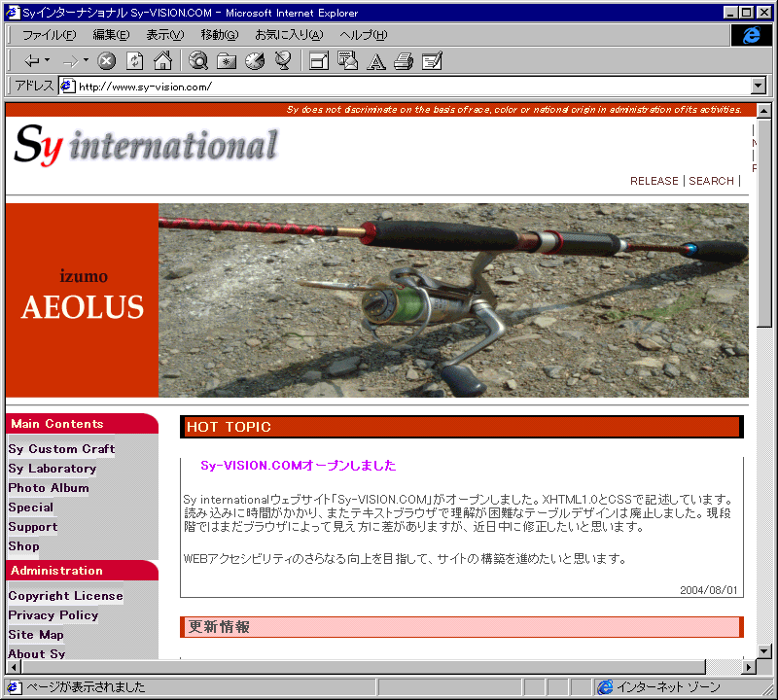Image resolution: width=778 pixels, height=700 pixels.
Task: Go to the home page via Home icon
Action: click(x=162, y=61)
